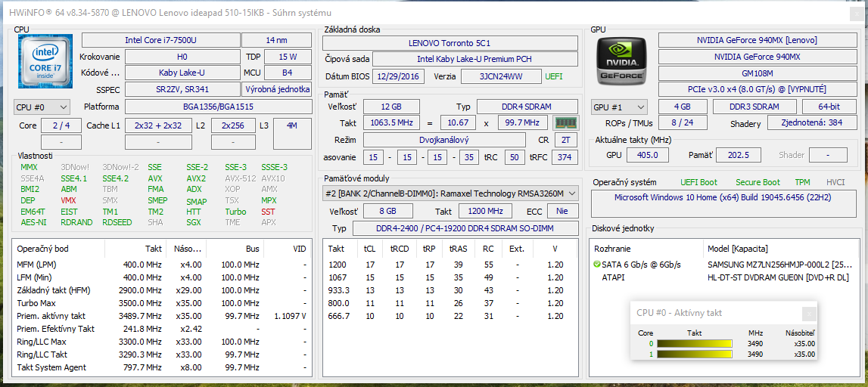Select the 933.3 memory timing row

coord(450,290)
